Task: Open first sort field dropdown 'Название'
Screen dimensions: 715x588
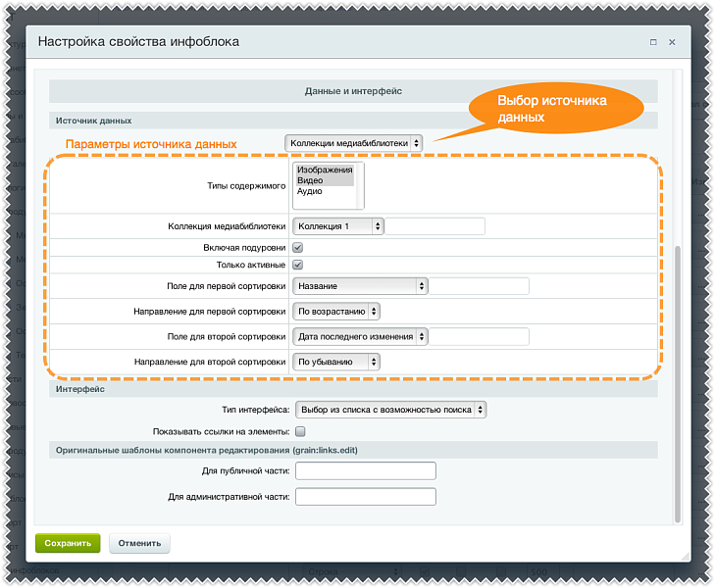Action: [360, 286]
